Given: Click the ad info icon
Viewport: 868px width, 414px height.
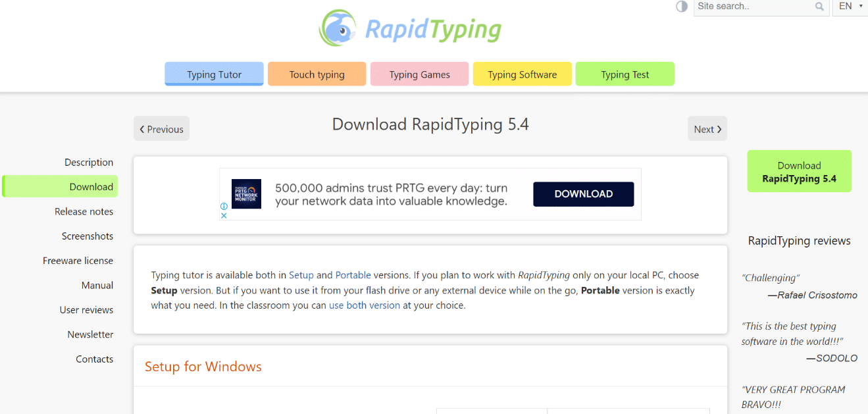Looking at the screenshot, I should point(224,206).
